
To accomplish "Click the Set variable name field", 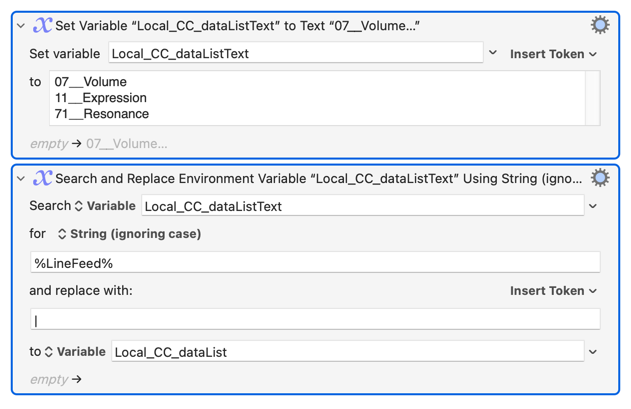I will click(x=295, y=53).
